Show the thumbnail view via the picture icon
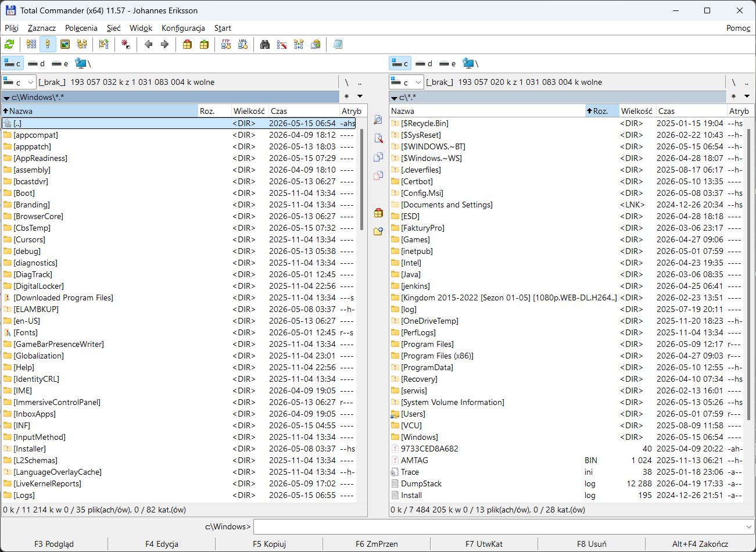This screenshot has width=756, height=552. tap(65, 44)
